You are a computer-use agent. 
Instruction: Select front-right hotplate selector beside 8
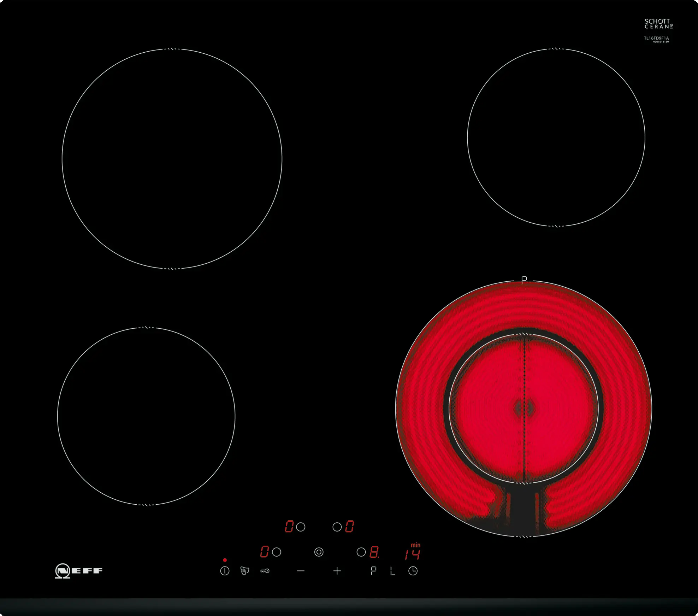click(361, 552)
